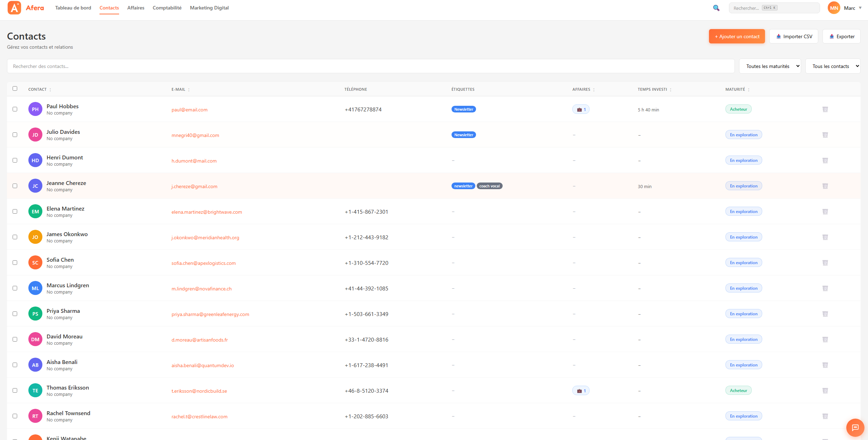
Task: Click the magnifying glass search icon
Action: click(716, 8)
